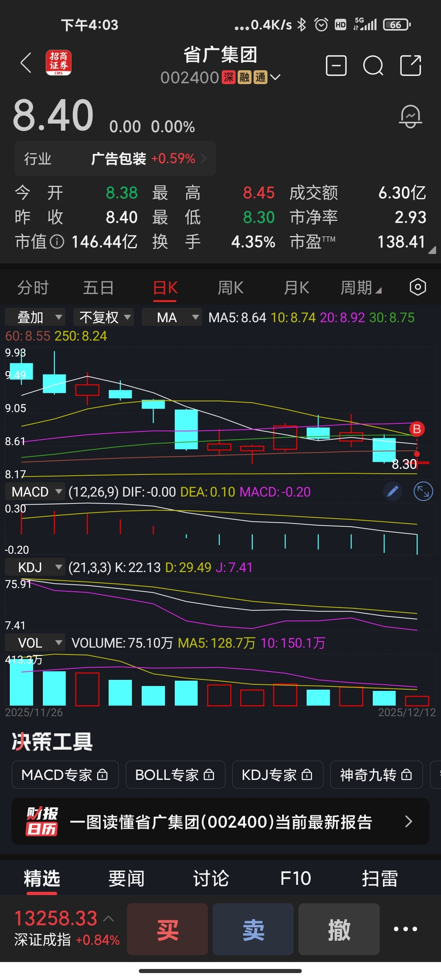This screenshot has width=441, height=980.
Task: Tap the 8.40 current price
Action: coord(53,116)
